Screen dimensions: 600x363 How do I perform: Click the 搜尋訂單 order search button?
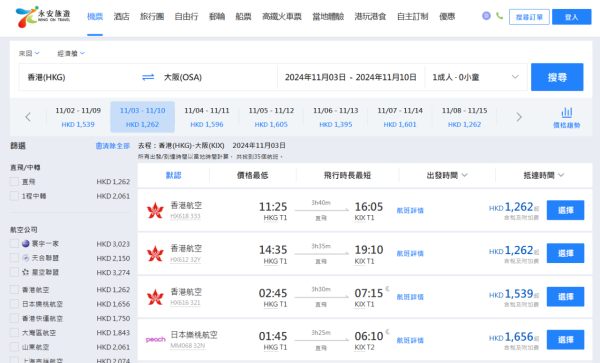click(x=529, y=17)
